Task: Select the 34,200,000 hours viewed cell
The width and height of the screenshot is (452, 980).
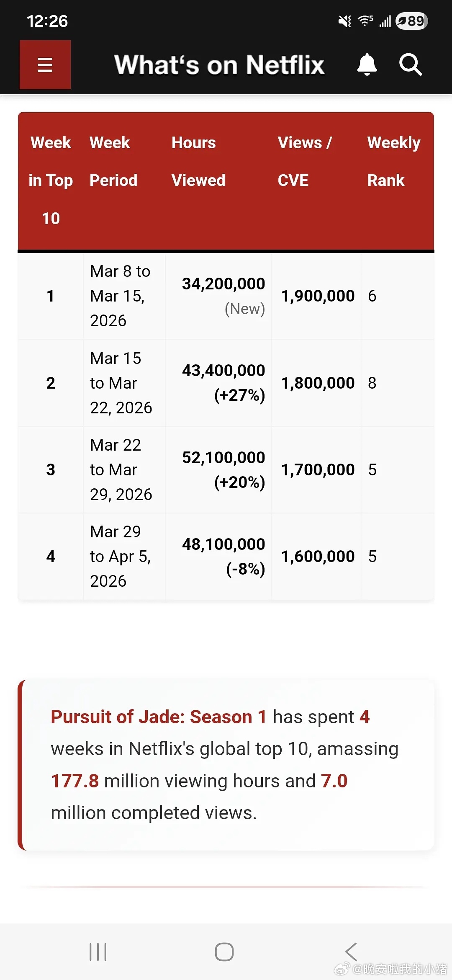Action: (x=223, y=284)
